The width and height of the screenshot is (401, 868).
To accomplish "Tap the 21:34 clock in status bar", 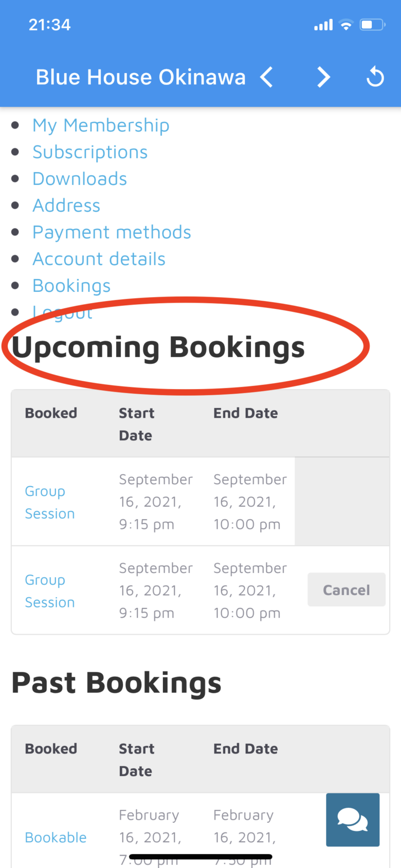I will (49, 25).
